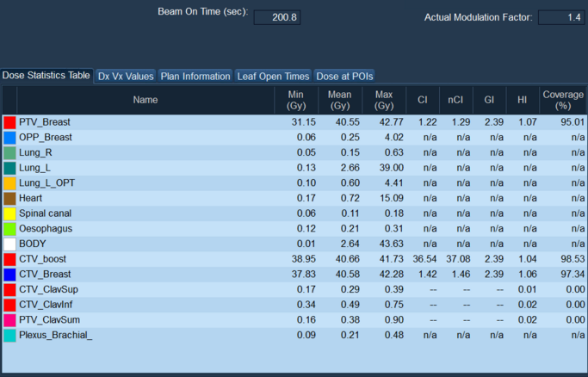588x377 pixels.
Task: Click the brown Heart color swatch
Action: [9, 199]
